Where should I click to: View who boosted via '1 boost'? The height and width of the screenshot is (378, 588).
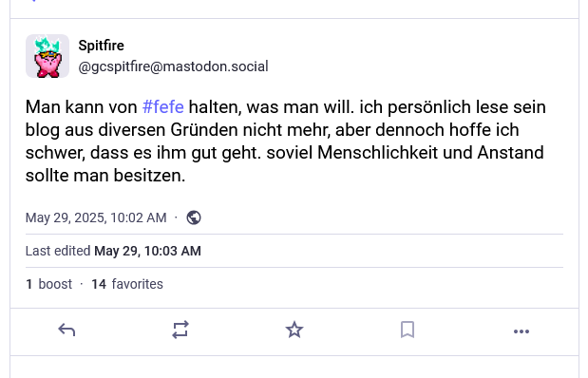point(48,284)
